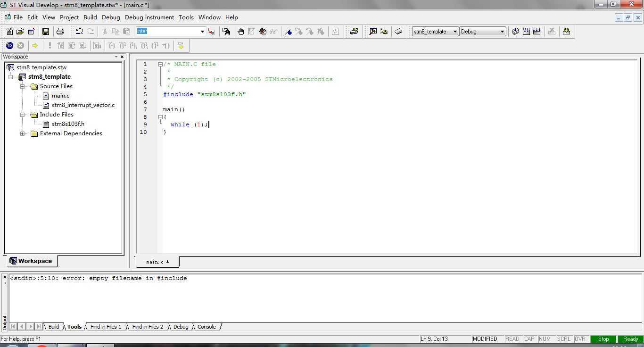Click yellow arrow document icon at toolbar end
This screenshot has width=644, height=347.
pyautogui.click(x=181, y=46)
